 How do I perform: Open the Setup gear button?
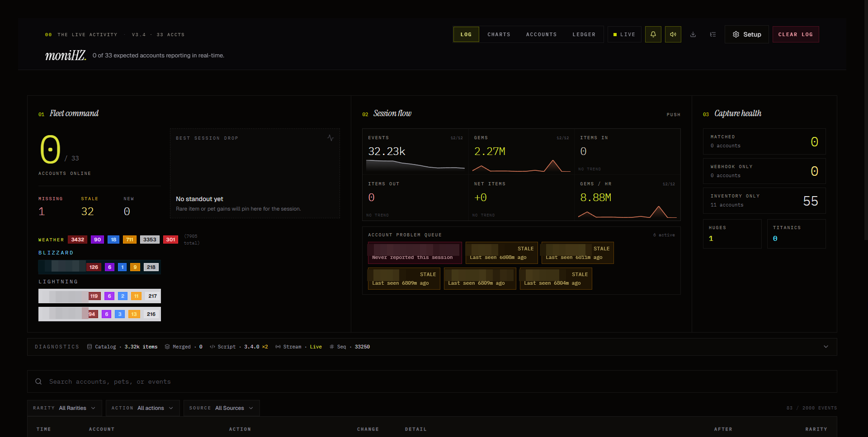tap(747, 34)
